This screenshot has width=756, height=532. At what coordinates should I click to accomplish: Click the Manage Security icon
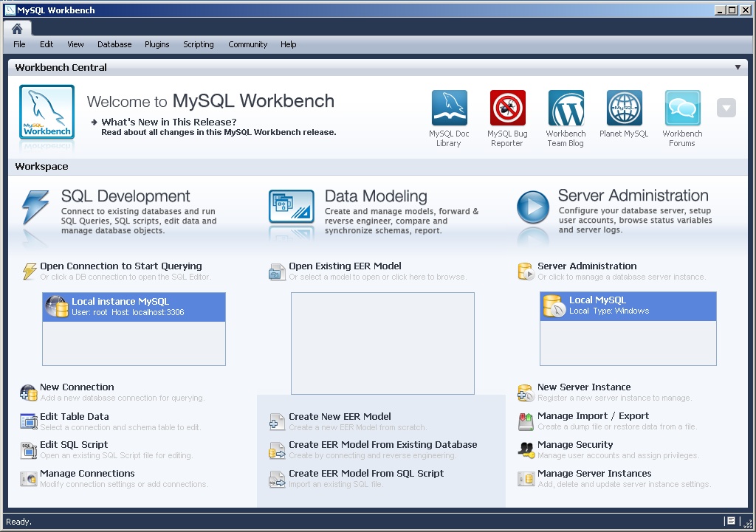pos(526,449)
